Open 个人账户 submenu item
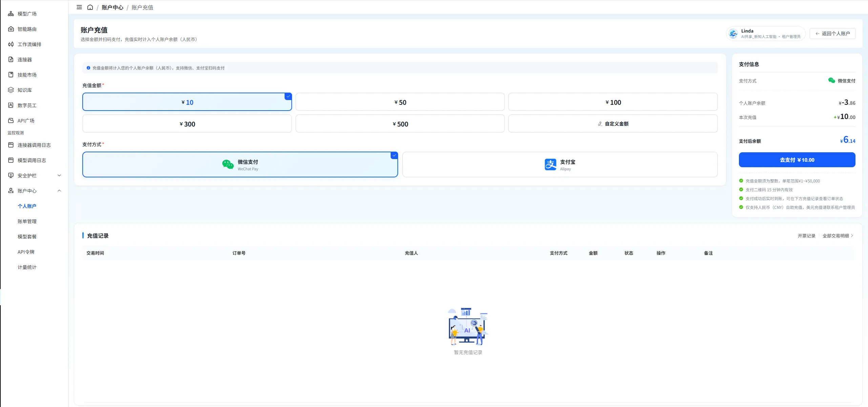Image resolution: width=868 pixels, height=407 pixels. 27,206
